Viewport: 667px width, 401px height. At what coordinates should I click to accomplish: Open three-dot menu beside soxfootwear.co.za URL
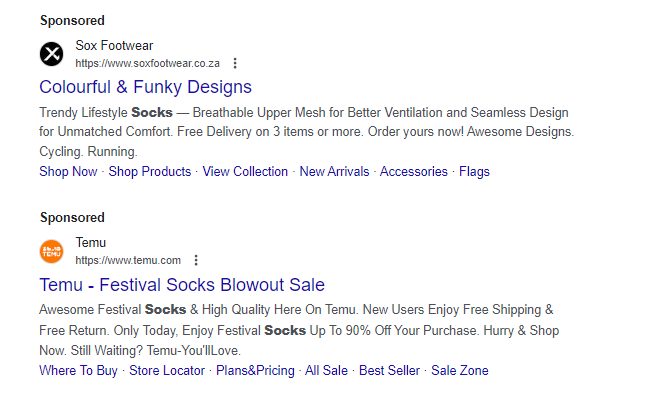235,63
